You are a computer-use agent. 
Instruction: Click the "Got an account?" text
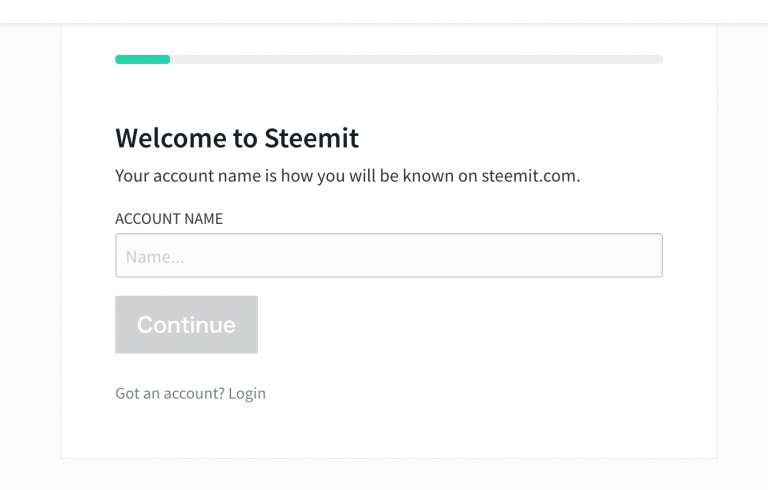(x=170, y=393)
